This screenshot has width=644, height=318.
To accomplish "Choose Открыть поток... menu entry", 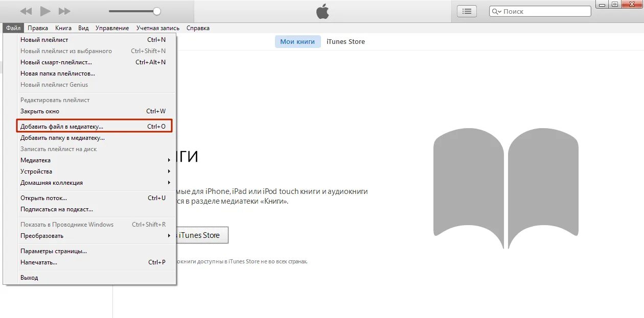I will [96, 198].
